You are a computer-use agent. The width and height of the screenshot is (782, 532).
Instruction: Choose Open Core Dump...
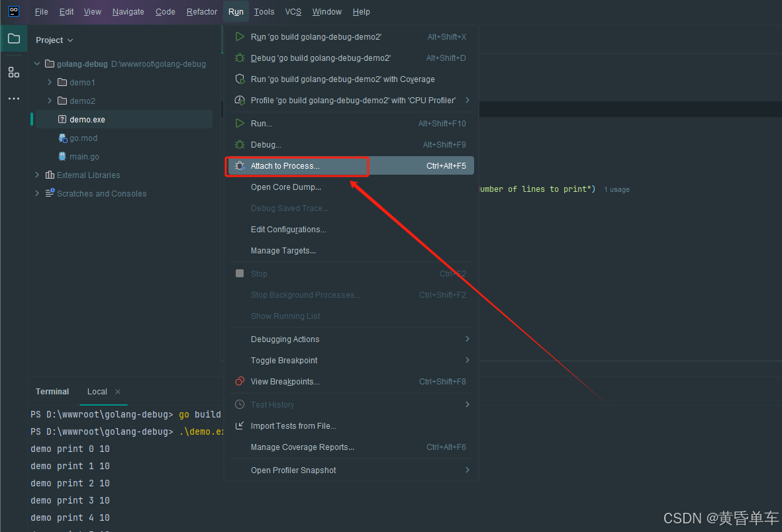(x=352, y=187)
